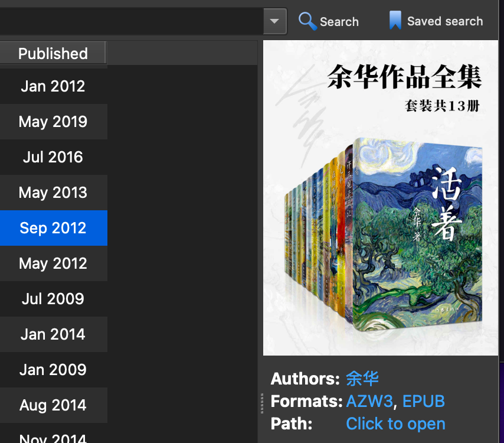Viewport: 504px width, 443px height.
Task: Open the EPUB format link
Action: coord(424,401)
